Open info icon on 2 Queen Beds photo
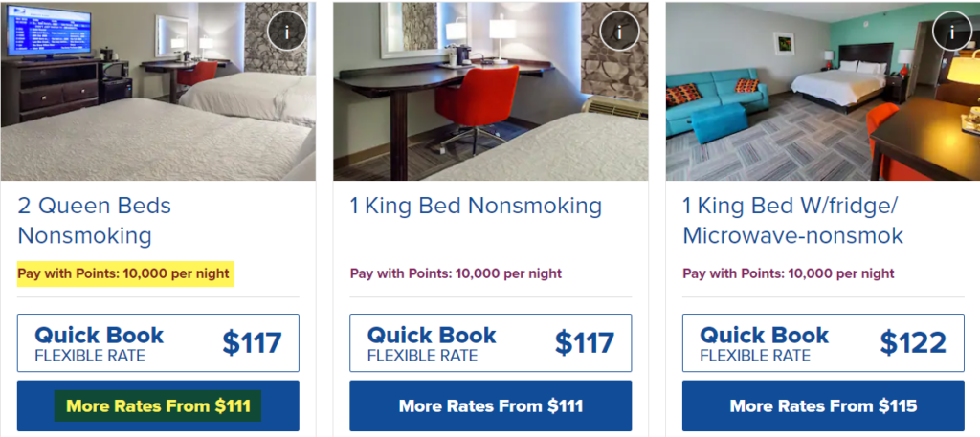The width and height of the screenshot is (980, 437). tap(287, 32)
